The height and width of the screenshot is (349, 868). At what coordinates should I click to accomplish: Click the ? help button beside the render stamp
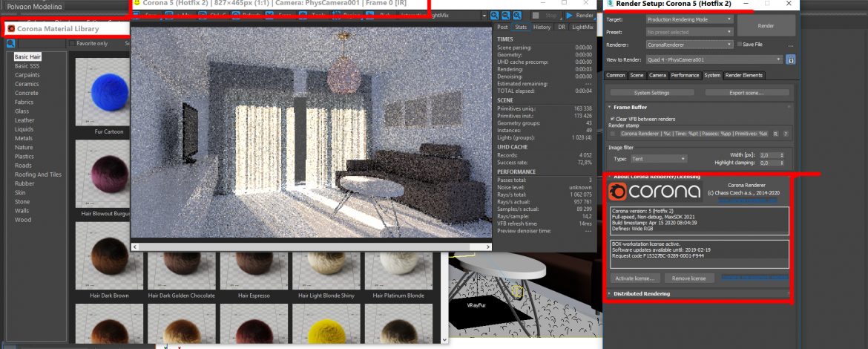[786, 134]
